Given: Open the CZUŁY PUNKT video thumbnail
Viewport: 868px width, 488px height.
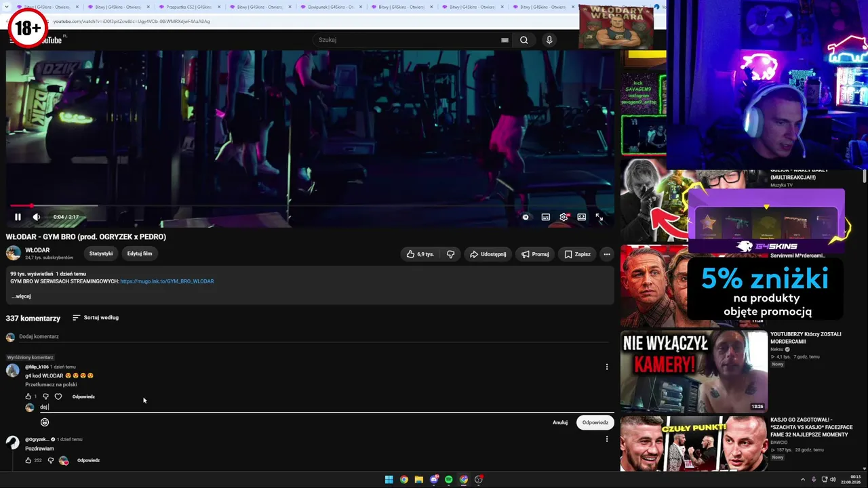Looking at the screenshot, I should tap(694, 443).
